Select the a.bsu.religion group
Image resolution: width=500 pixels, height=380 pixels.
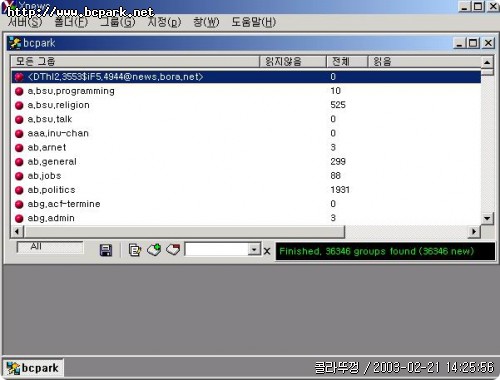pos(58,105)
